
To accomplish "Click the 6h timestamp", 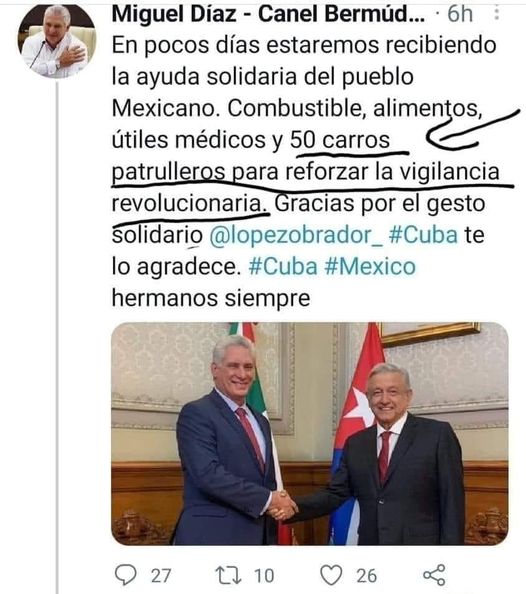I will tap(460, 14).
